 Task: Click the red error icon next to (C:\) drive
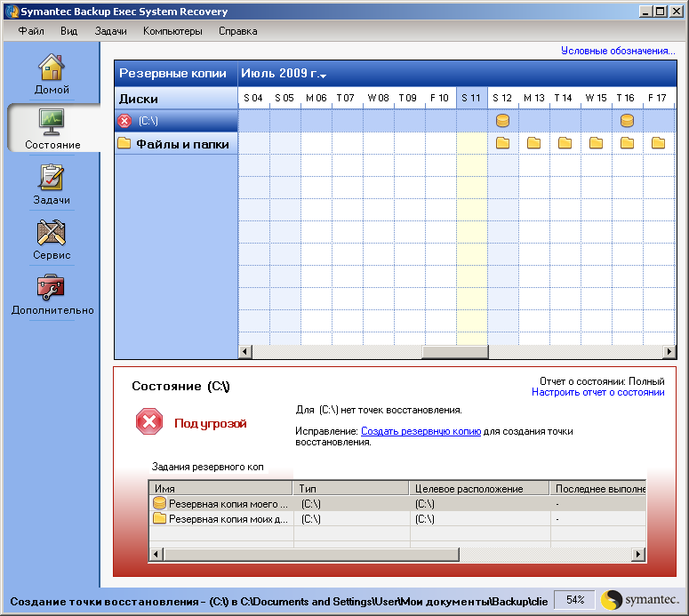point(124,120)
